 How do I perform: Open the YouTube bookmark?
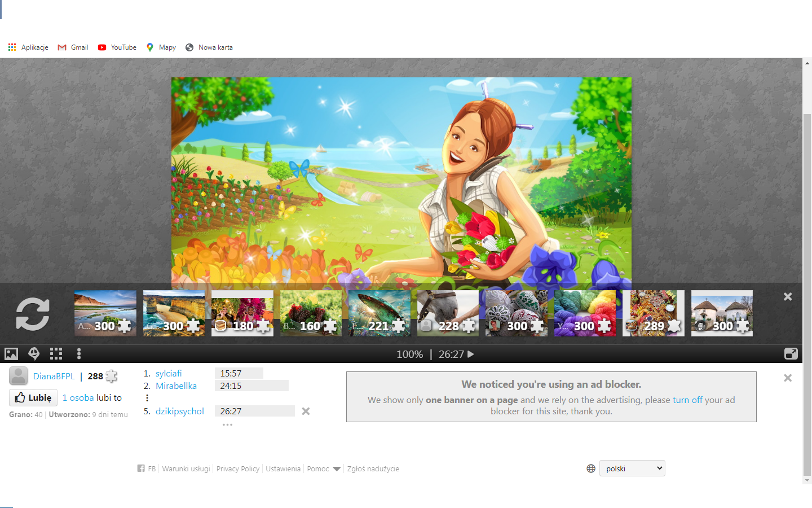pos(117,47)
